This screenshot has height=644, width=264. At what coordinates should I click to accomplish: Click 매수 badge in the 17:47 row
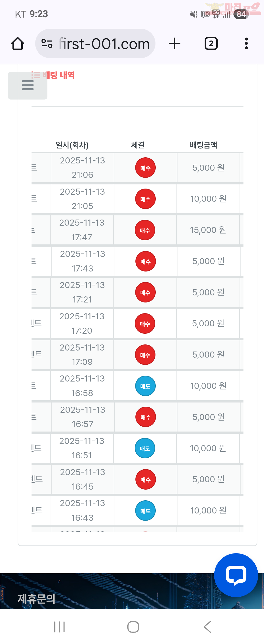(145, 230)
